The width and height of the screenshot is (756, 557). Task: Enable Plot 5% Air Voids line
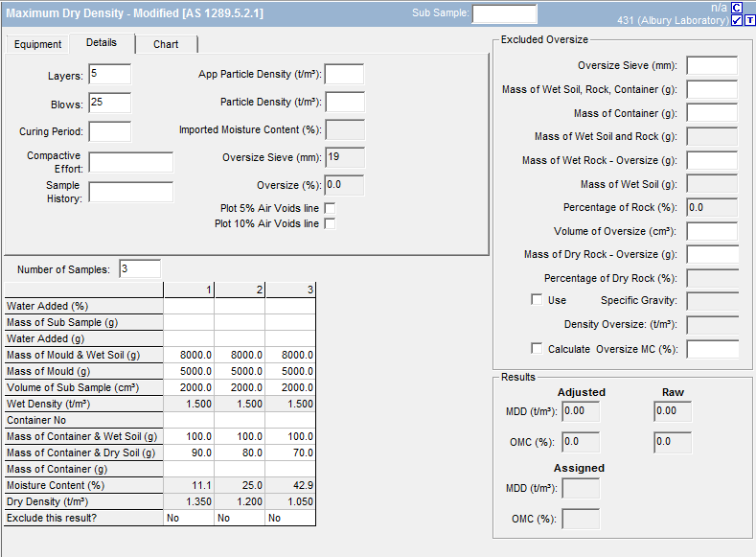tap(330, 208)
